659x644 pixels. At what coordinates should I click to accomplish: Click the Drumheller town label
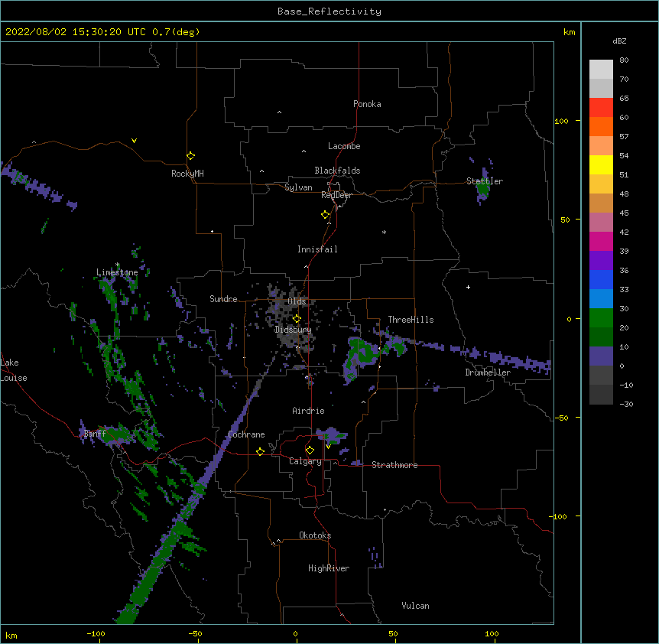click(x=488, y=372)
